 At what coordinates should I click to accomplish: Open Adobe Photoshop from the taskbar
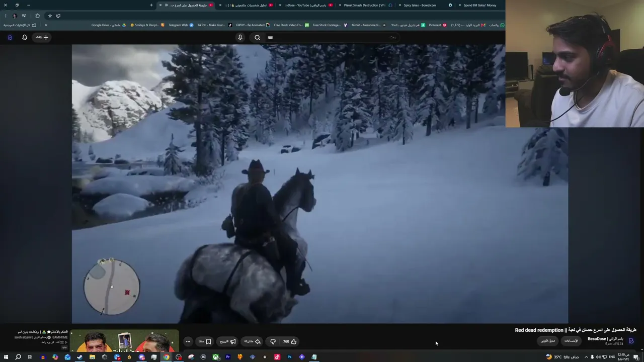(x=290, y=357)
